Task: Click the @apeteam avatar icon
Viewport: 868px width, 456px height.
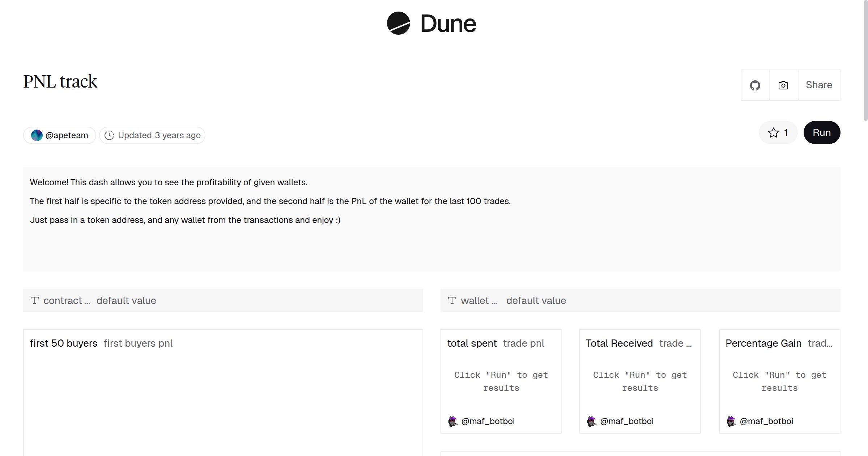Action: pos(37,135)
